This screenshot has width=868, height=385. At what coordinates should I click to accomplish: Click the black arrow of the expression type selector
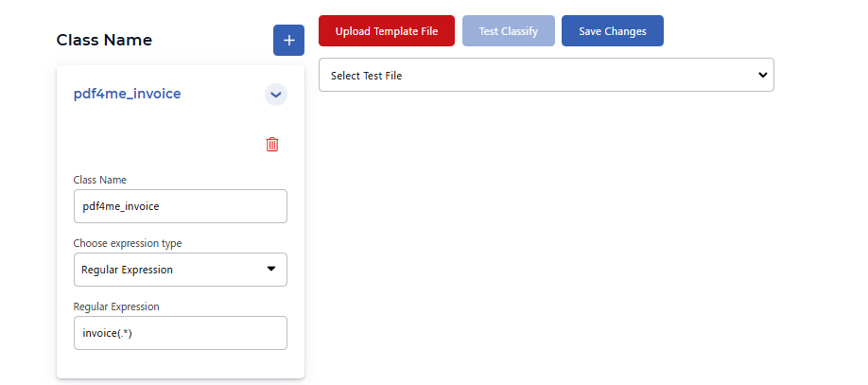(x=270, y=269)
